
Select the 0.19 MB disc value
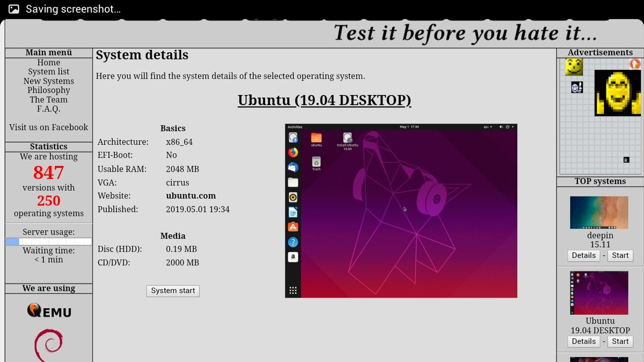[181, 249]
